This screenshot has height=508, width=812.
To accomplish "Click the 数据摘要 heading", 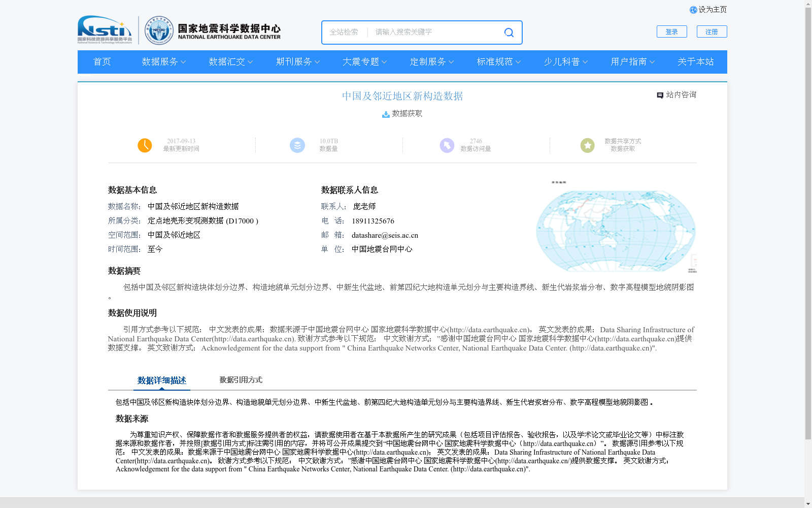I will pyautogui.click(x=124, y=271).
